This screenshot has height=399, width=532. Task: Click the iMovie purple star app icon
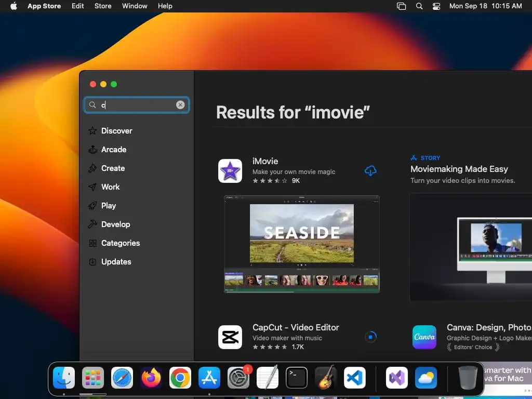230,170
